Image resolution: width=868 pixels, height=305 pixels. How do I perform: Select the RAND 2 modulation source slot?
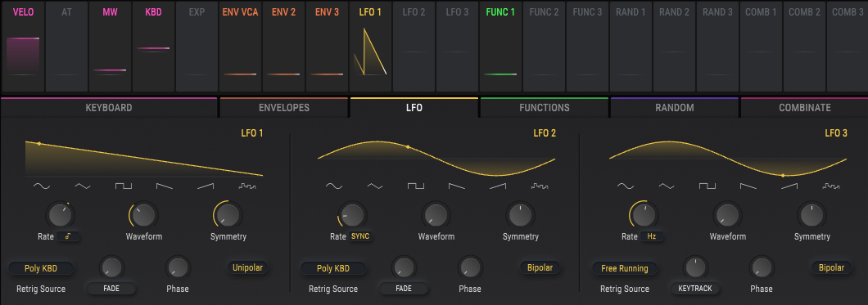coord(674,47)
